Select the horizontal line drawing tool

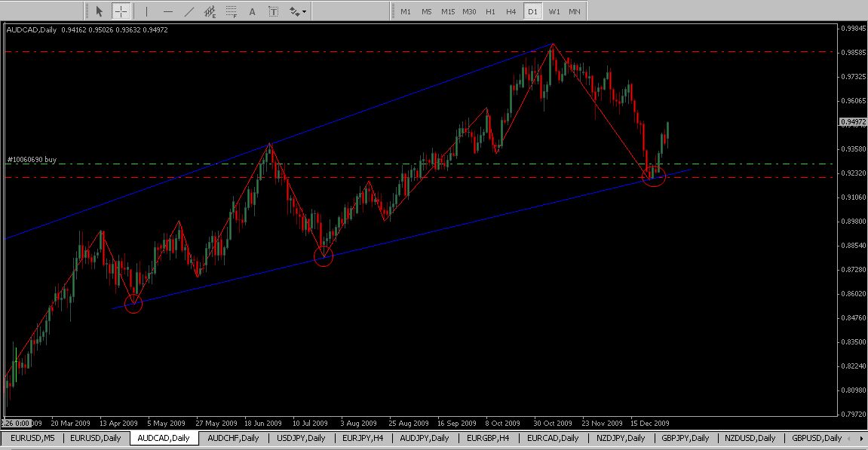(x=167, y=11)
